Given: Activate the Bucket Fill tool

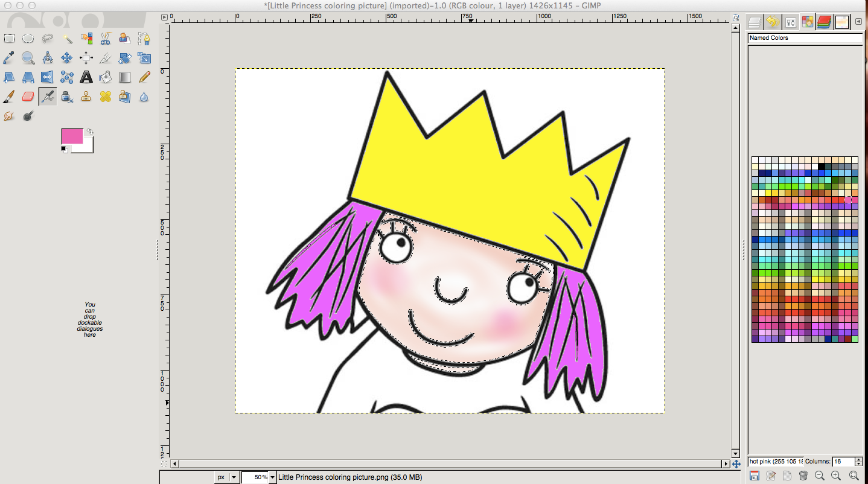Looking at the screenshot, I should tap(106, 77).
